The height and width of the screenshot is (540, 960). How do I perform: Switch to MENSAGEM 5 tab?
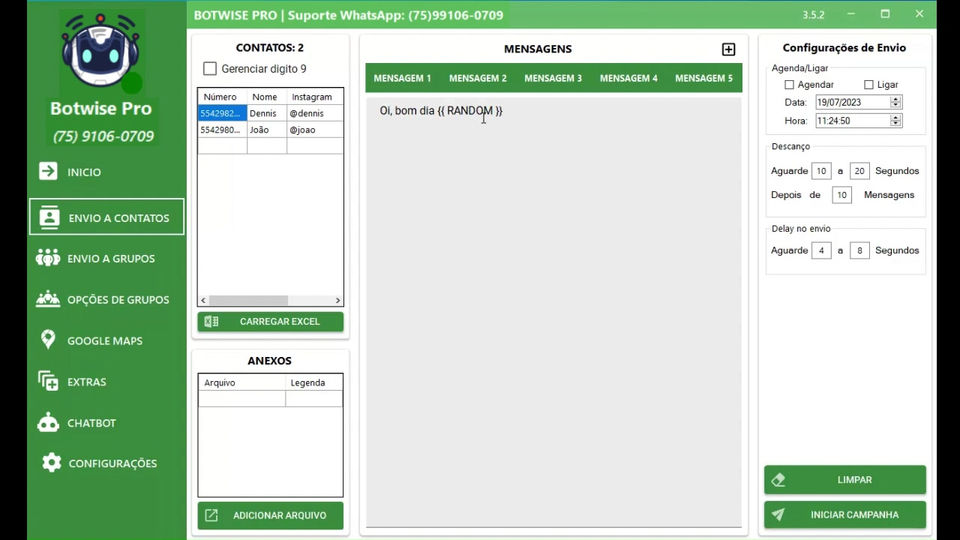pos(703,78)
